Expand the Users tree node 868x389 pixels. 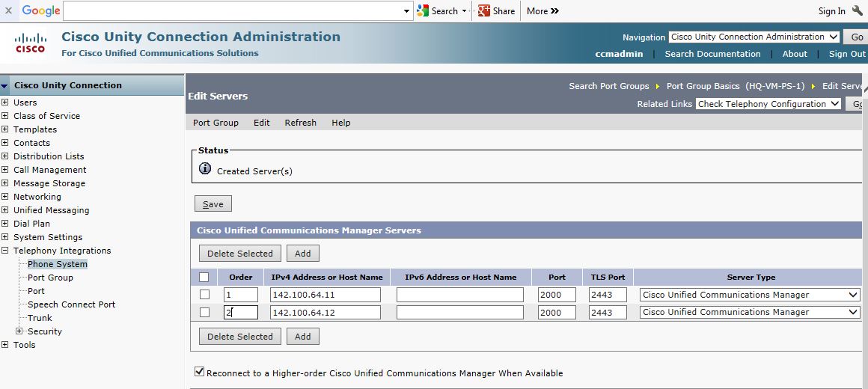click(5, 102)
